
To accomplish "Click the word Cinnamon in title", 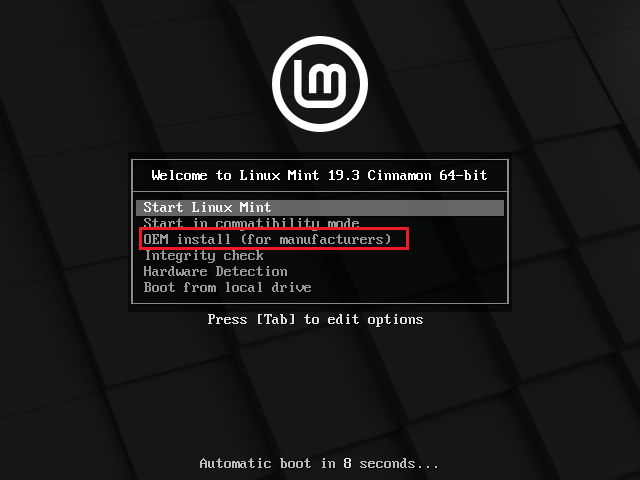I will (399, 176).
